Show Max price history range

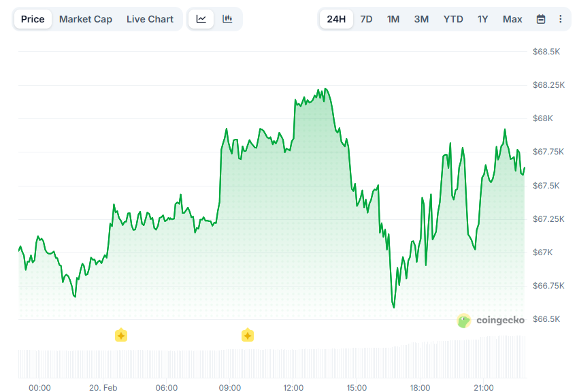pyautogui.click(x=512, y=19)
